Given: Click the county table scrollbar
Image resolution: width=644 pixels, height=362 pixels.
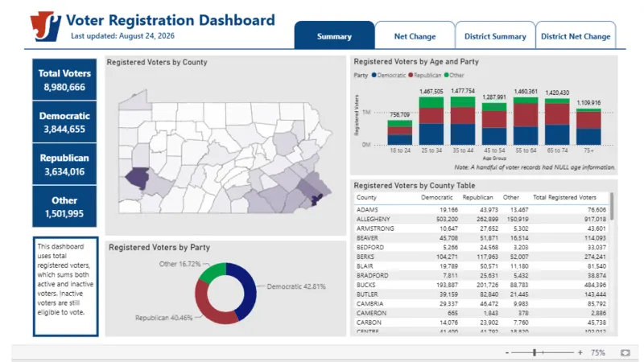Looking at the screenshot, I should (x=612, y=206).
